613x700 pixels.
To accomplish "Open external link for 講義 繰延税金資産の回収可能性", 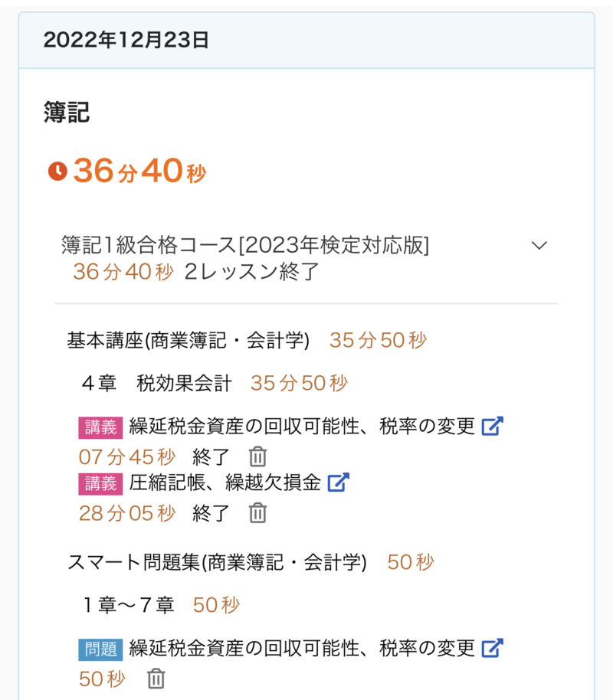I will (x=492, y=427).
